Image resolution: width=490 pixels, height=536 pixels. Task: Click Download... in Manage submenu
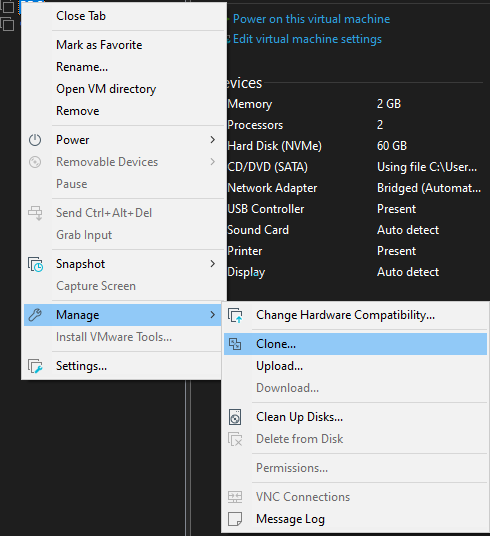(355, 388)
